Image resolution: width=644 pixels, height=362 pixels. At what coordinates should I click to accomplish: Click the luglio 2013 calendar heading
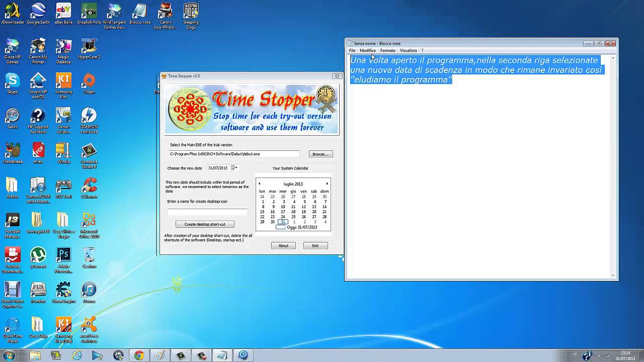tap(293, 184)
